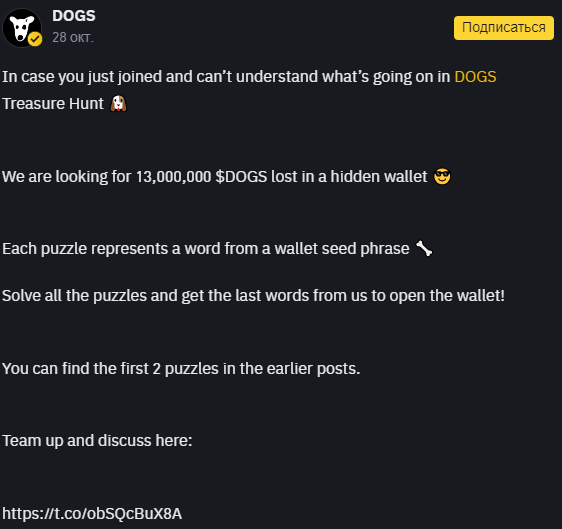Click the $DOGS ticker text
Screen dimensions: 562x529
(x=241, y=177)
